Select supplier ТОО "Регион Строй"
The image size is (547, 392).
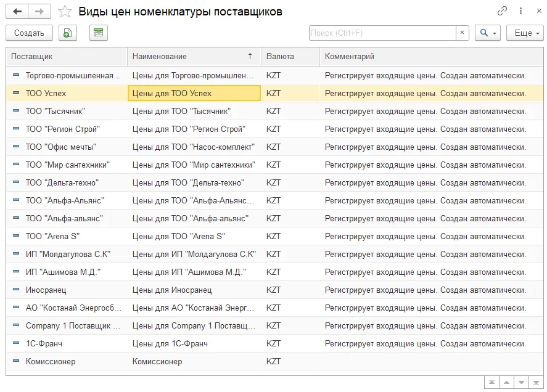(63, 129)
